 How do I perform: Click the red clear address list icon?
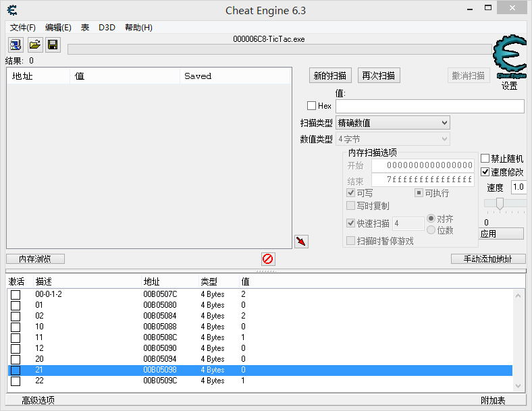(x=268, y=259)
